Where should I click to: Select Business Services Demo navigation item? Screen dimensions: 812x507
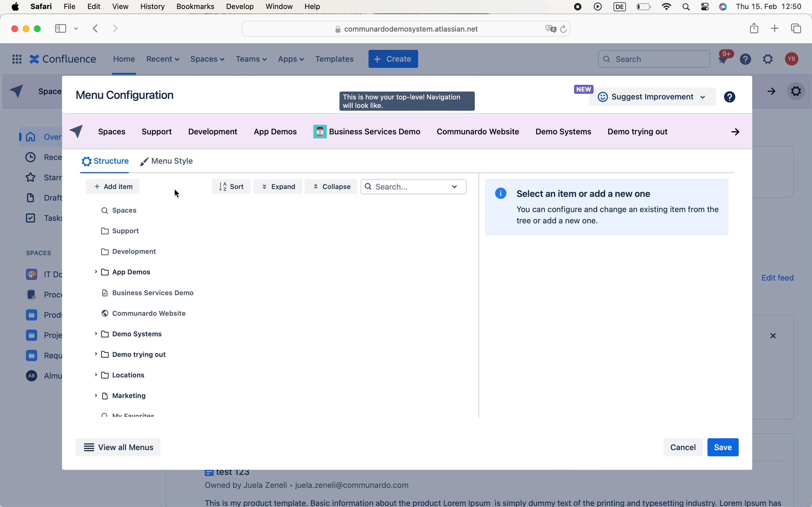point(152,292)
